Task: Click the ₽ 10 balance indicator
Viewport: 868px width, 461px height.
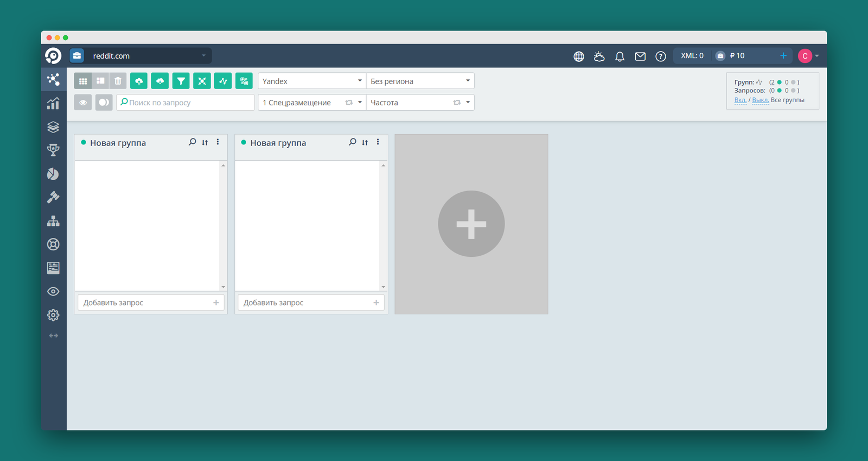Action: pyautogui.click(x=730, y=56)
